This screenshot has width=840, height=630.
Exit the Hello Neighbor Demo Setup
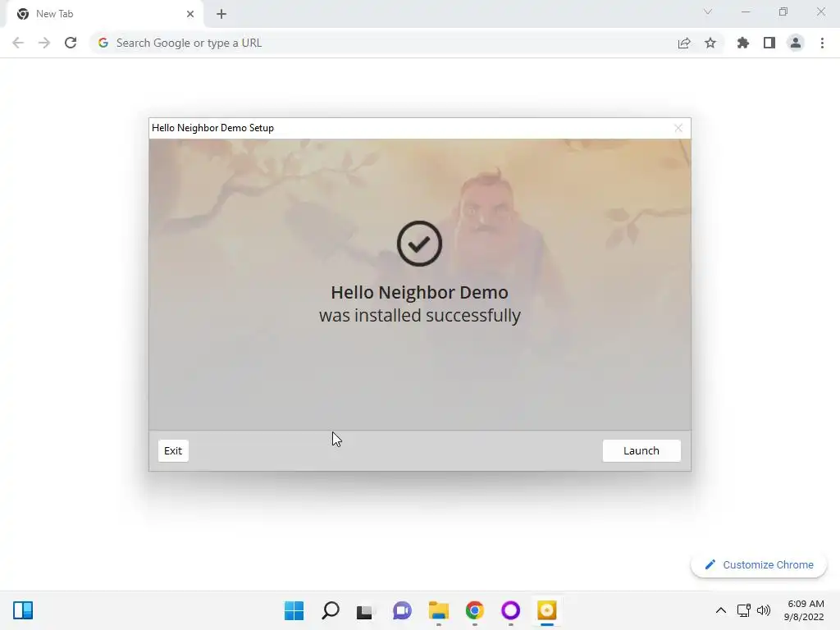pyautogui.click(x=173, y=450)
